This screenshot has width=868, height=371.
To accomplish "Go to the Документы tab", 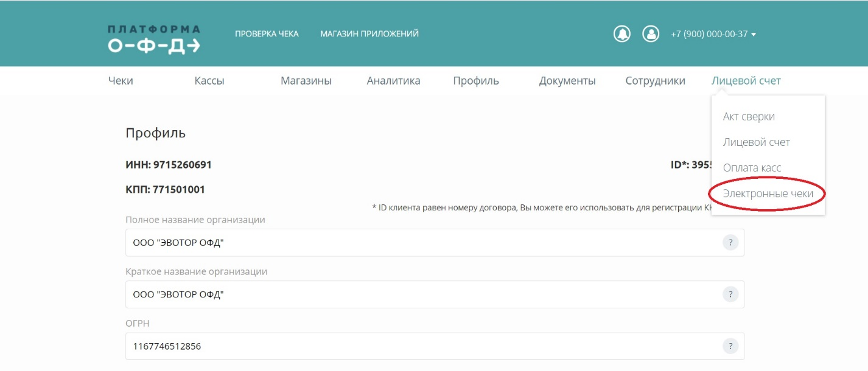I will (x=567, y=81).
